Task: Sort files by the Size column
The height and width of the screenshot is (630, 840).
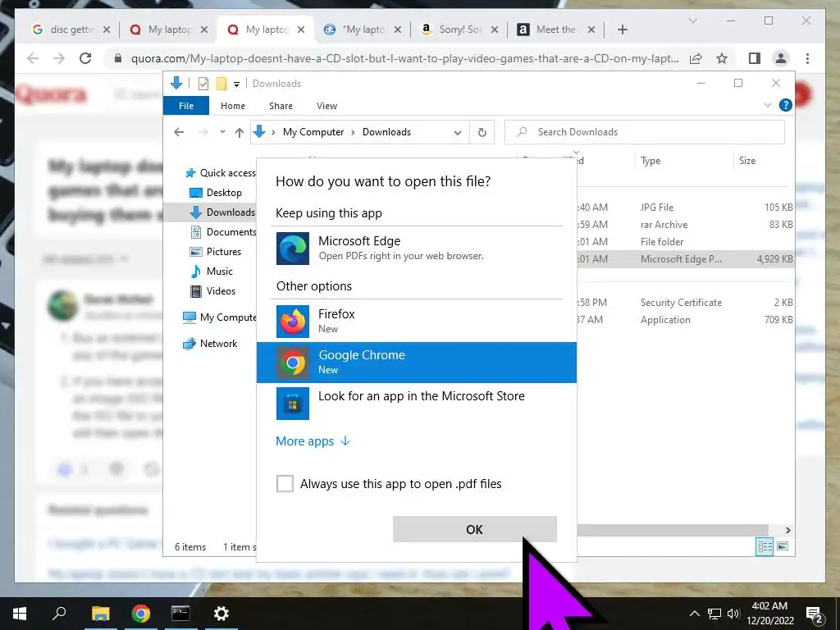Action: [747, 161]
